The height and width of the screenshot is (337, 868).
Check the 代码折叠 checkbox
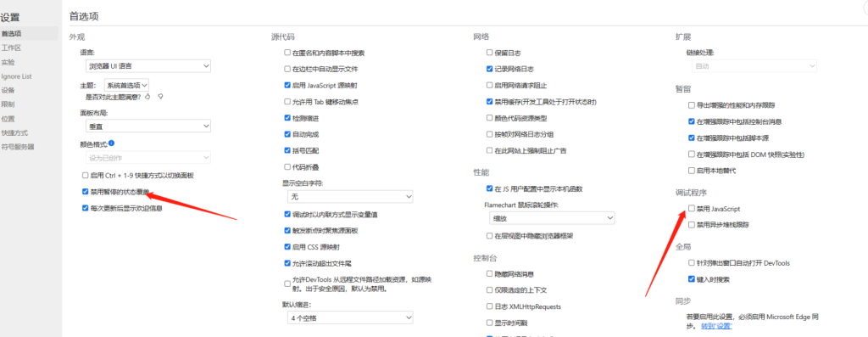[287, 166]
